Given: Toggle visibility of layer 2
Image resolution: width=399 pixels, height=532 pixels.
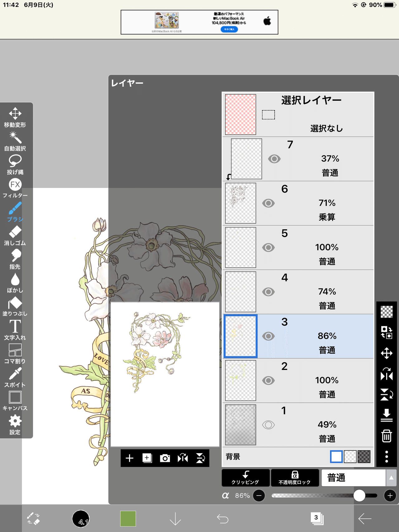Looking at the screenshot, I should [268, 381].
